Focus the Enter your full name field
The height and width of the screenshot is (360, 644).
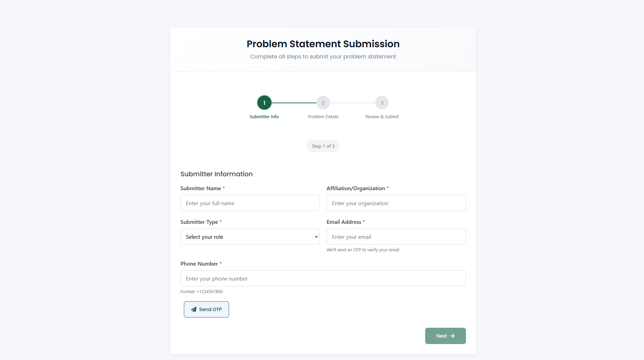[250, 203]
